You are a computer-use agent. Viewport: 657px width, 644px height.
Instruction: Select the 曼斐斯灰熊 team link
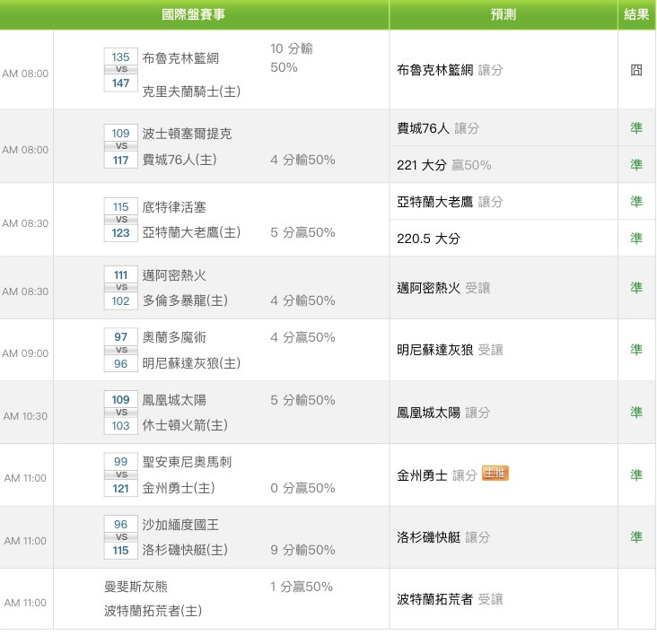(x=136, y=587)
